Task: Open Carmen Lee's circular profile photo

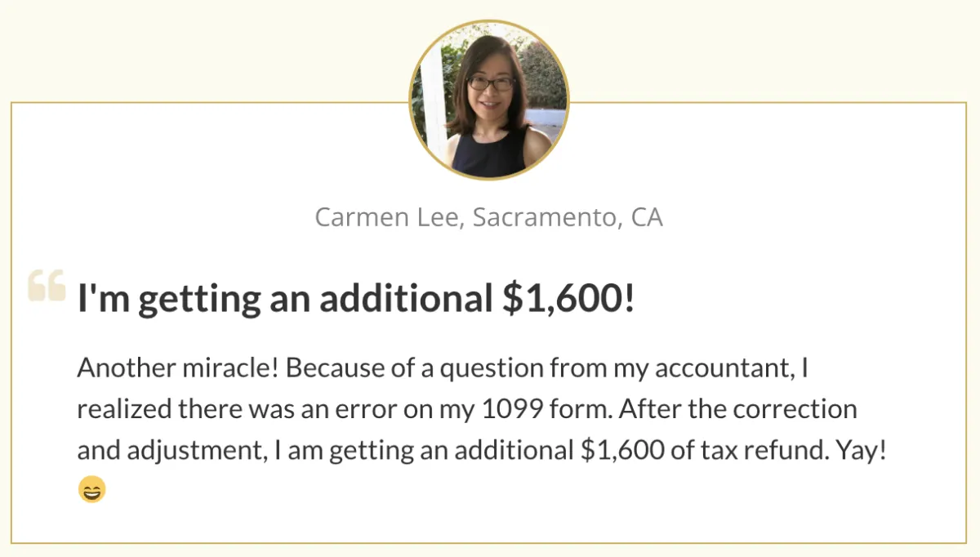Action: point(489,100)
